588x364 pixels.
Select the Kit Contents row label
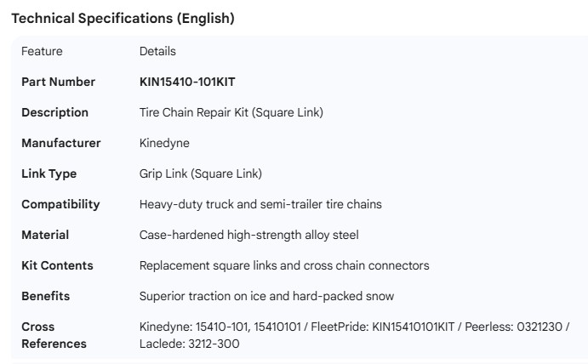[57, 265]
